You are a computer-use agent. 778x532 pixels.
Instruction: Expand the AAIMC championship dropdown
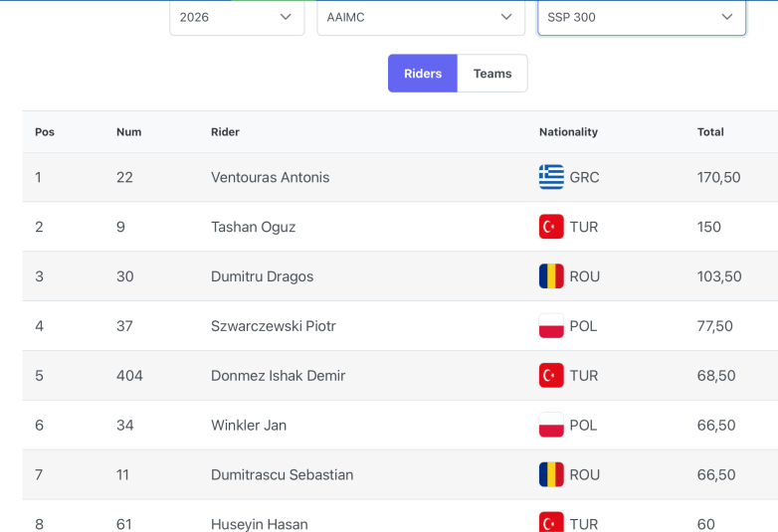421,17
